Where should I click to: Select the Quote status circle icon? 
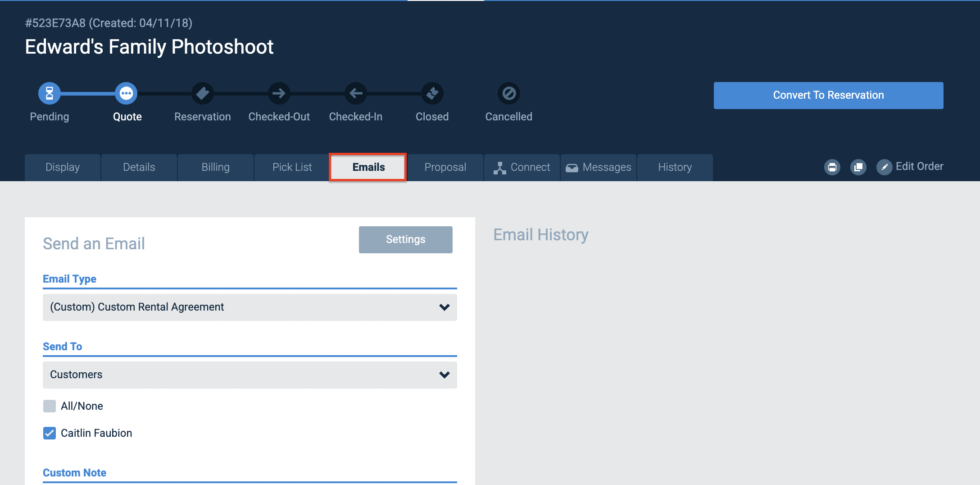[126, 93]
